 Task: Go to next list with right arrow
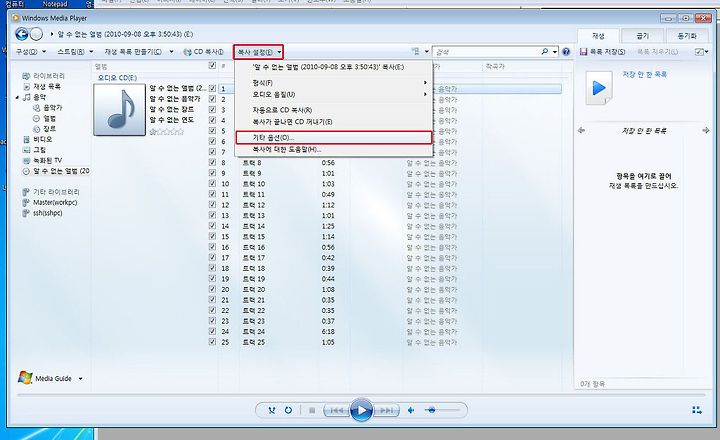click(x=706, y=130)
